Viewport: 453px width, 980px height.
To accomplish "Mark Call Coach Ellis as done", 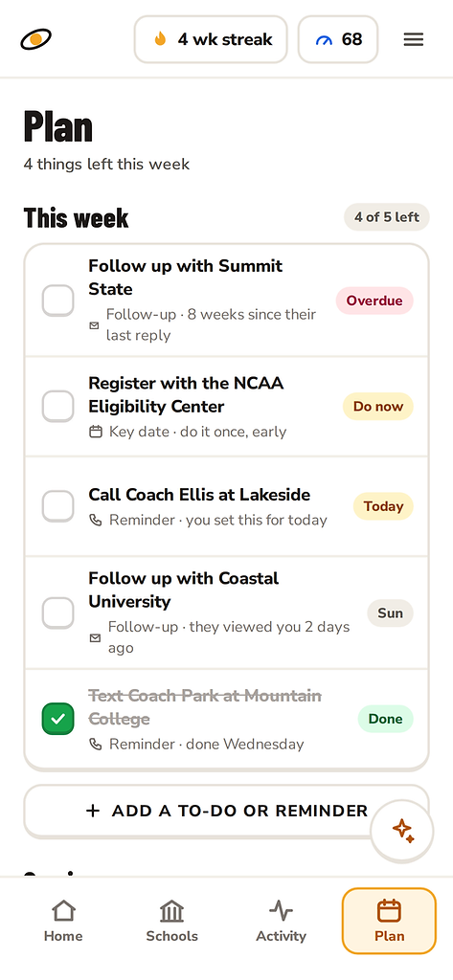I will 58,506.
